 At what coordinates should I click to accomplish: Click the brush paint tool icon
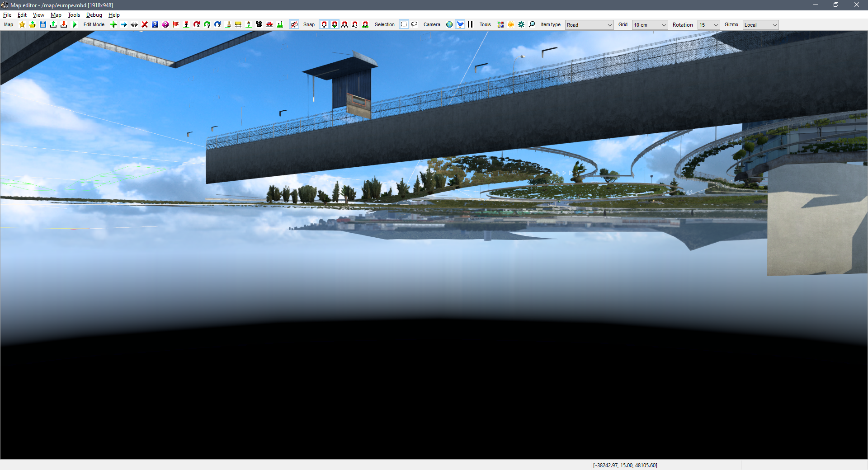point(228,25)
